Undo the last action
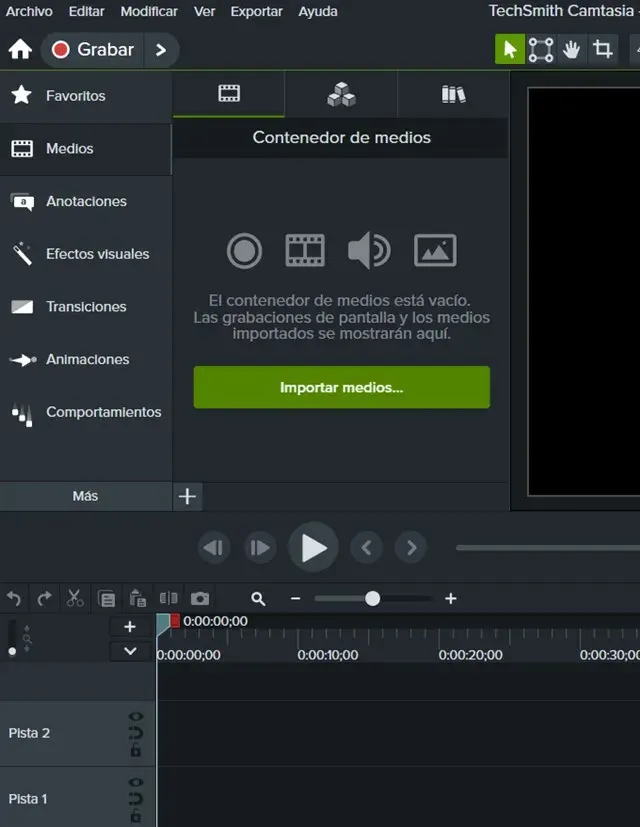 [14, 599]
